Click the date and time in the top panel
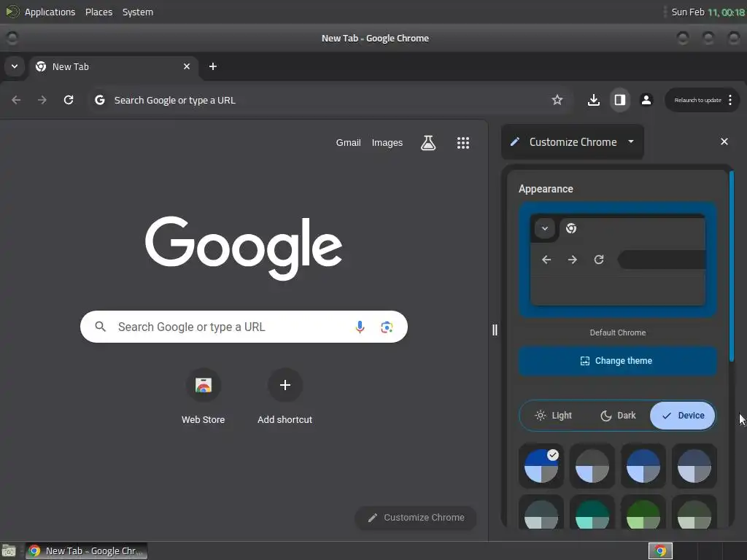 (708, 12)
